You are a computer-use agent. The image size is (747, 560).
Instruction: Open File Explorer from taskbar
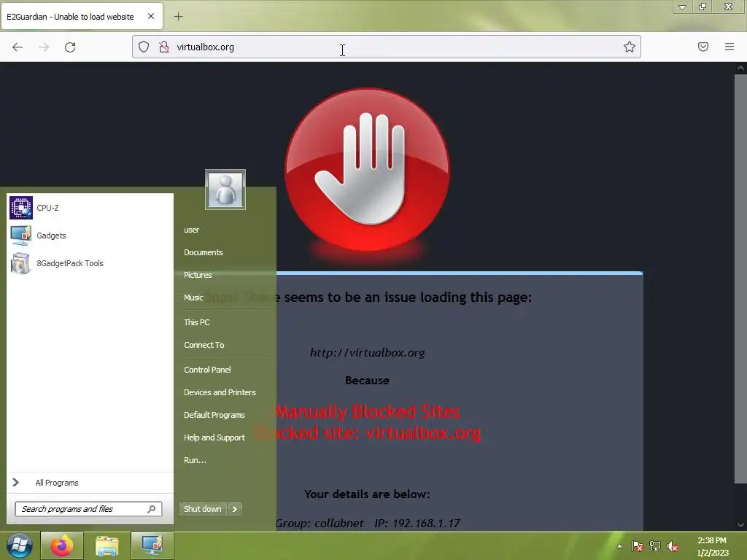point(107,545)
